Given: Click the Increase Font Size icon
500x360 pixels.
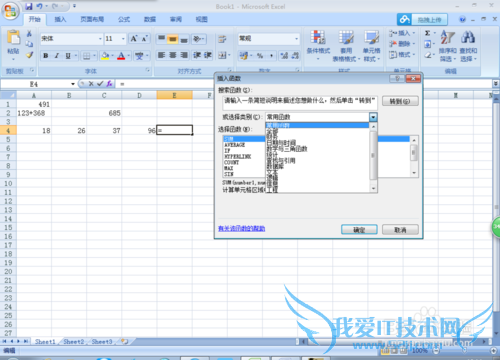Looking at the screenshot, I should pyautogui.click(x=134, y=39).
